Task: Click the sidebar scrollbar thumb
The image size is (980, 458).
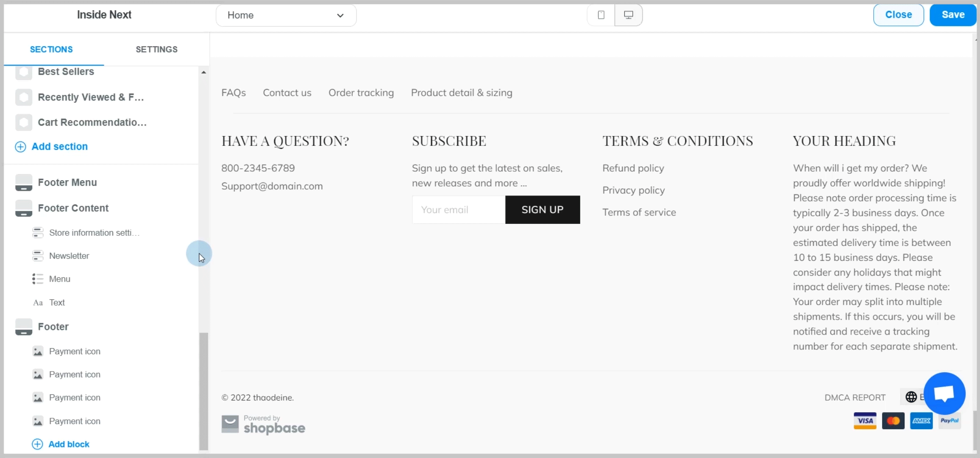Action: point(204,391)
